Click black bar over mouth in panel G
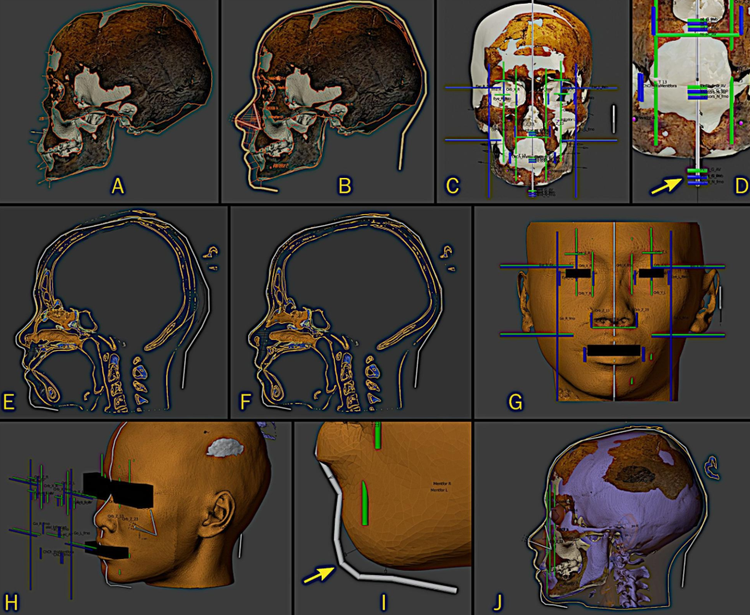 pyautogui.click(x=614, y=350)
